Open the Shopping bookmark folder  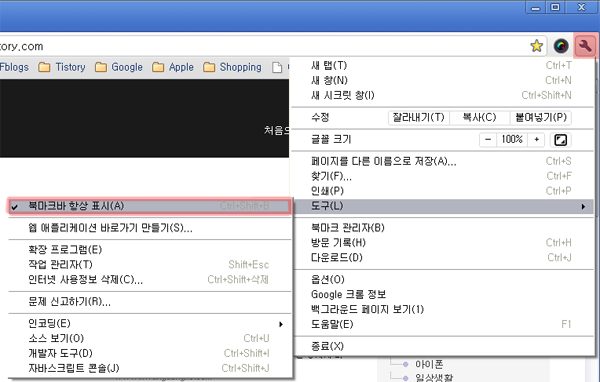click(x=232, y=67)
